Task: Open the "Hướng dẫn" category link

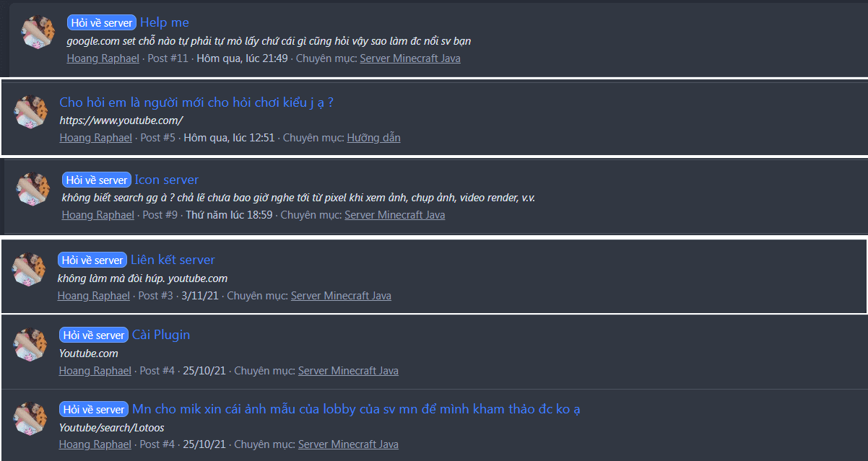Action: pyautogui.click(x=373, y=138)
